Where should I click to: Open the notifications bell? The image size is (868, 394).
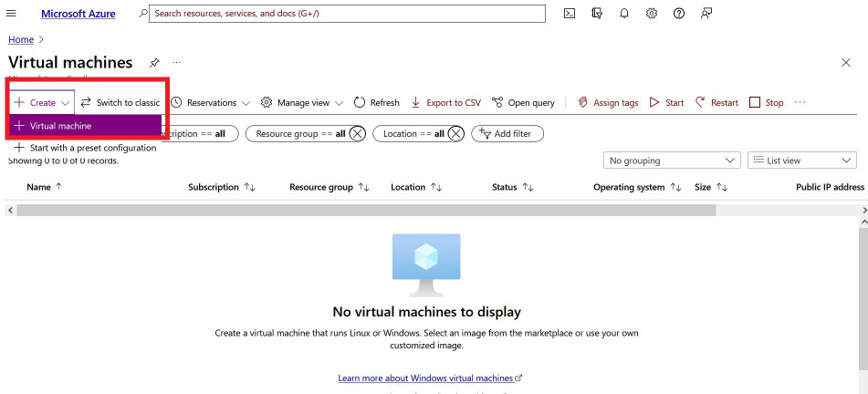624,14
